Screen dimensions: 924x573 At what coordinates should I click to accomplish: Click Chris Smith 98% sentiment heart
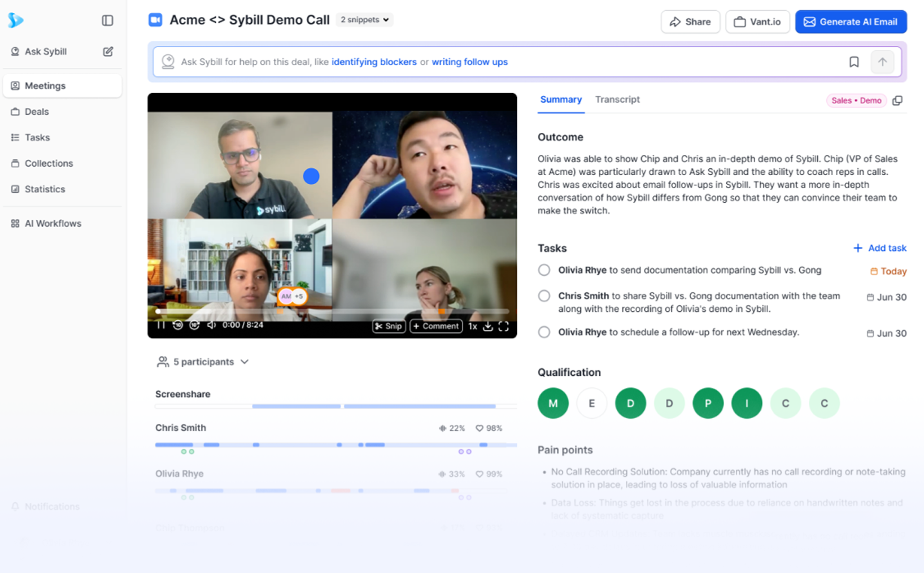[489, 428]
